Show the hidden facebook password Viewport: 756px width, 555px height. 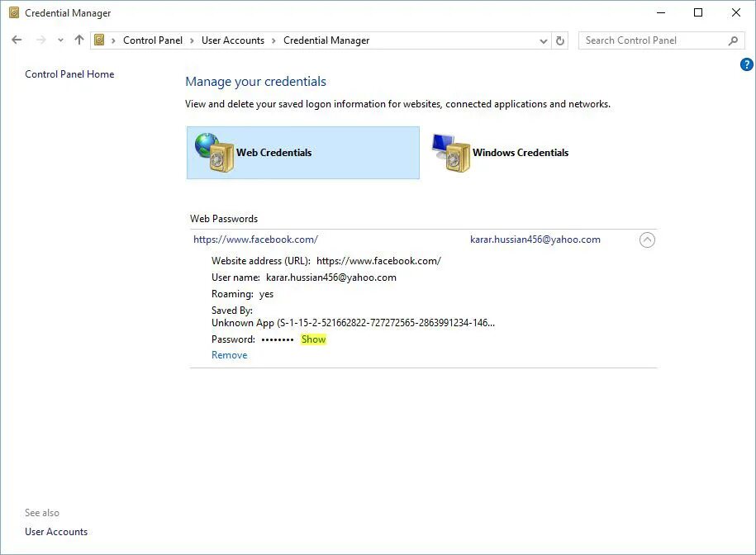(313, 339)
